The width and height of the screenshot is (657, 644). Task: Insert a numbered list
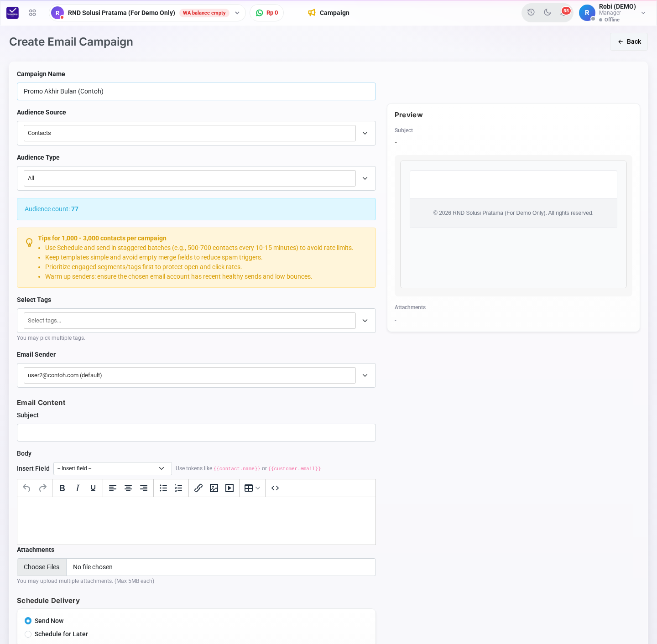pos(179,488)
